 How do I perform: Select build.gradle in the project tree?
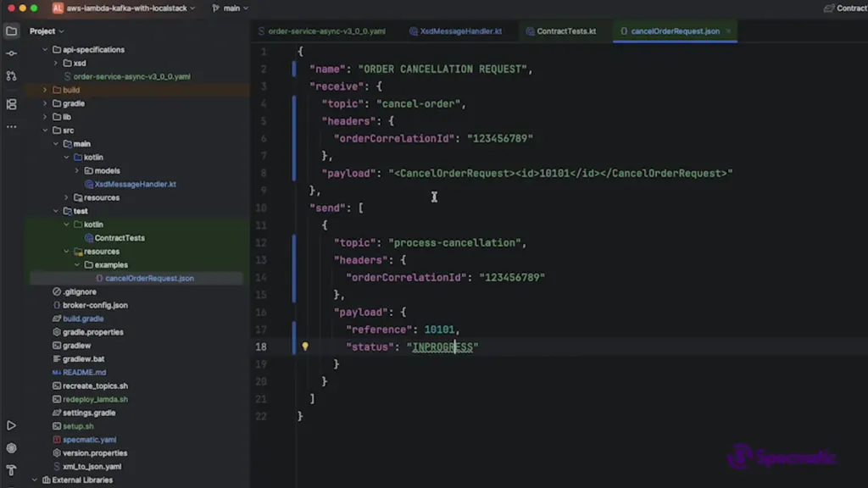coord(83,319)
